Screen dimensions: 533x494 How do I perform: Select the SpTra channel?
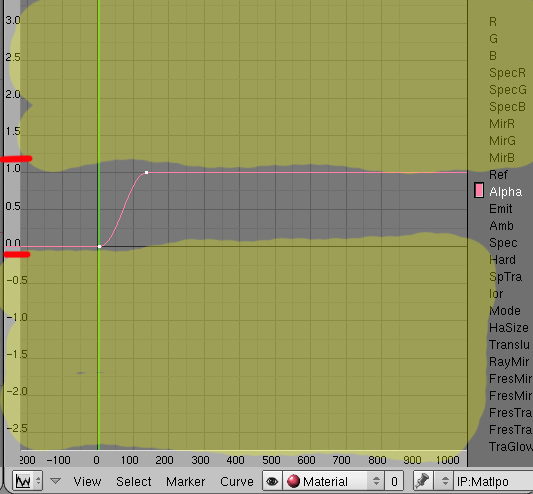pos(505,277)
